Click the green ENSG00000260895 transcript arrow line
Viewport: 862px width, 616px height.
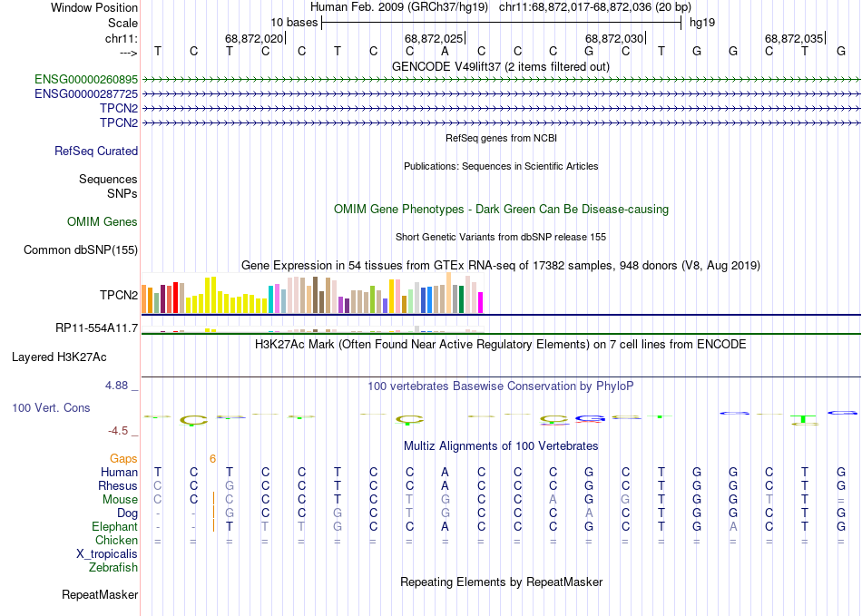coord(501,80)
